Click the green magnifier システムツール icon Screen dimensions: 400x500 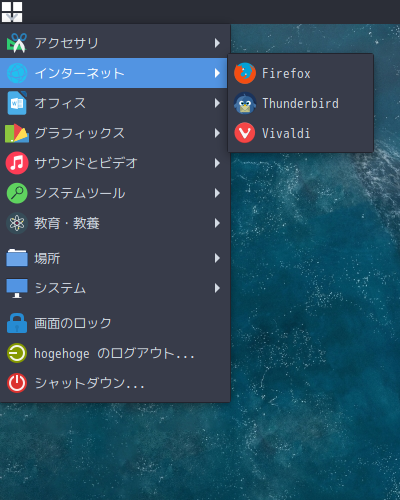click(x=17, y=193)
